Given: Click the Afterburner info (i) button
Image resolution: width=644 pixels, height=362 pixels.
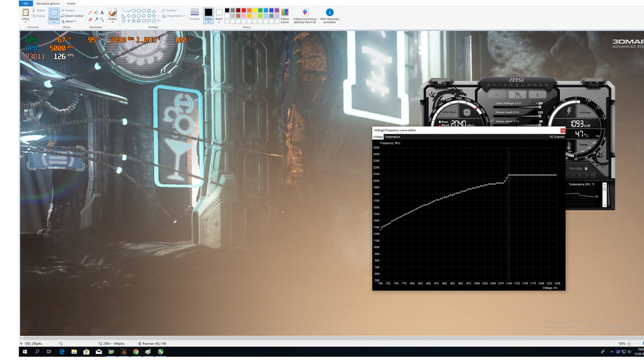Looking at the screenshot, I should (x=537, y=95).
